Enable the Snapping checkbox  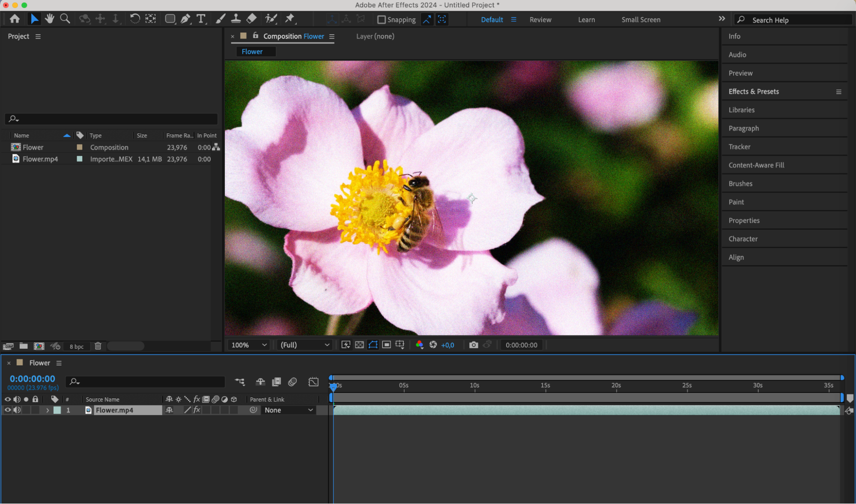click(381, 20)
